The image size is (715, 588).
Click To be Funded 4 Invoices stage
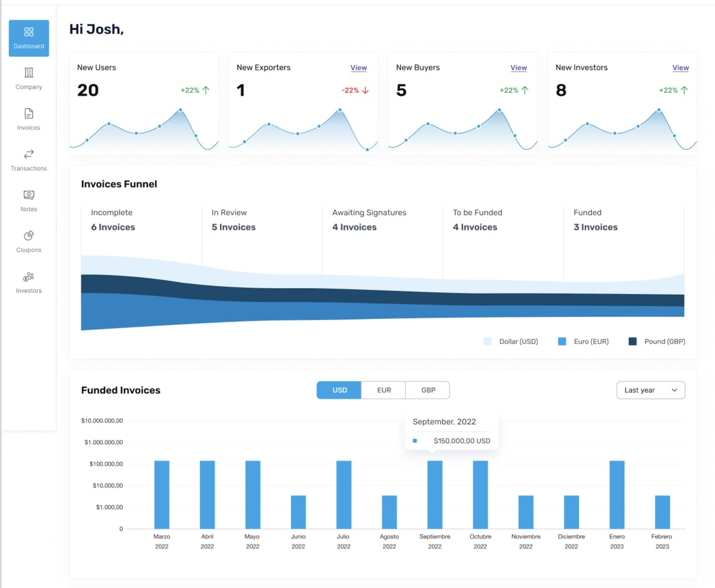tap(477, 220)
